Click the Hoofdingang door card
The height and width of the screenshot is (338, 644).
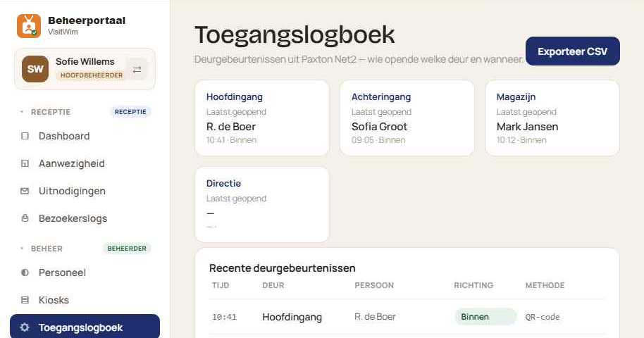coord(262,118)
